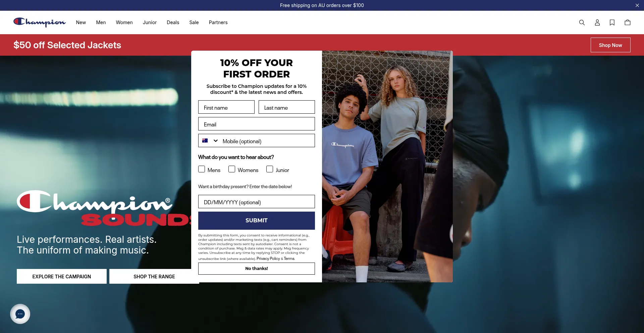This screenshot has width=644, height=333.
Task: Open the live chat bubble
Action: click(x=20, y=314)
